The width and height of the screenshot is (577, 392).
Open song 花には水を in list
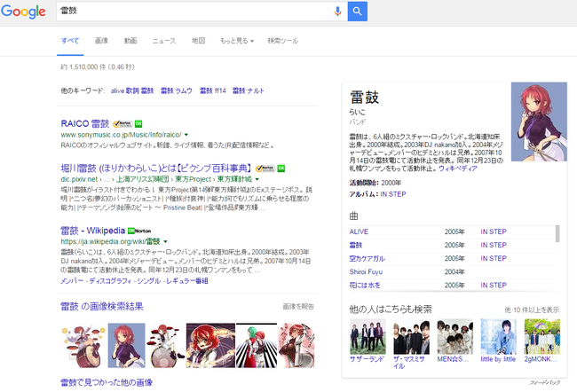365,286
